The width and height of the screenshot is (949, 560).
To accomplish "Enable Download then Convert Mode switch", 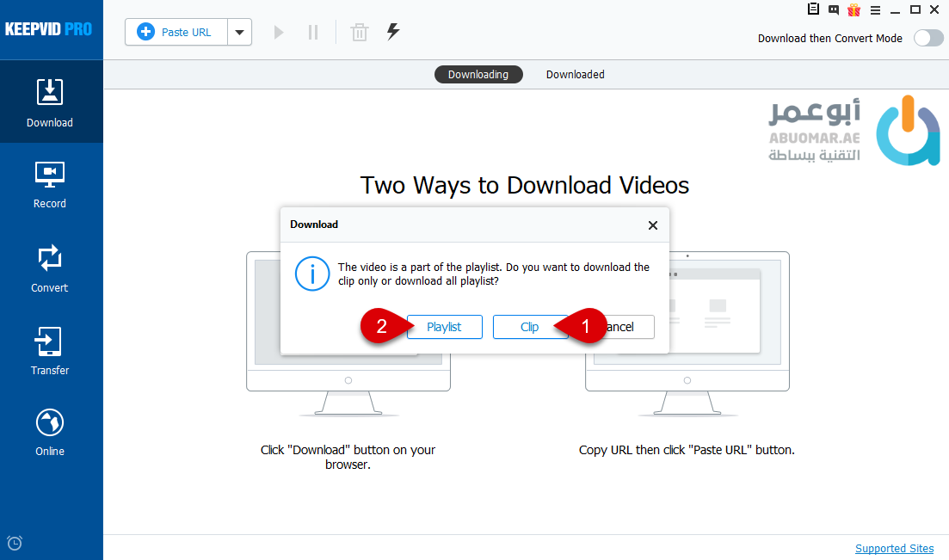I will click(928, 38).
